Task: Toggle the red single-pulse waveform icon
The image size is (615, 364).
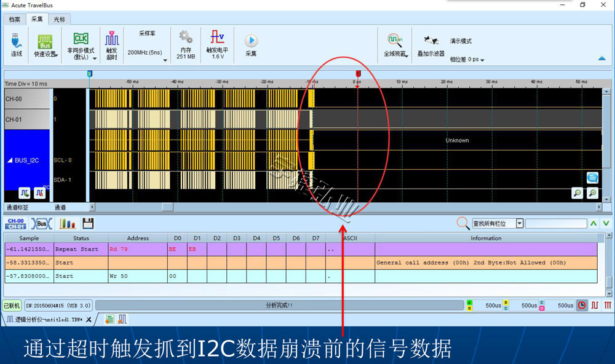Action: (x=595, y=305)
